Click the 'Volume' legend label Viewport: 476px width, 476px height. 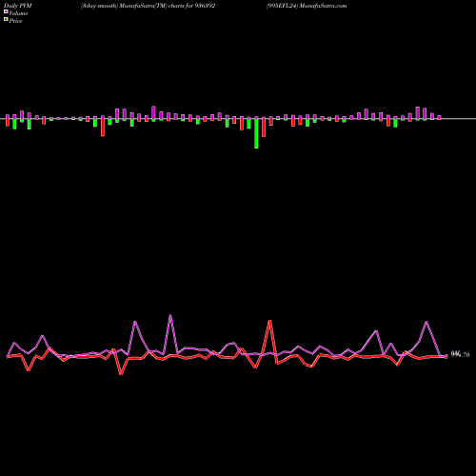[x=18, y=13]
